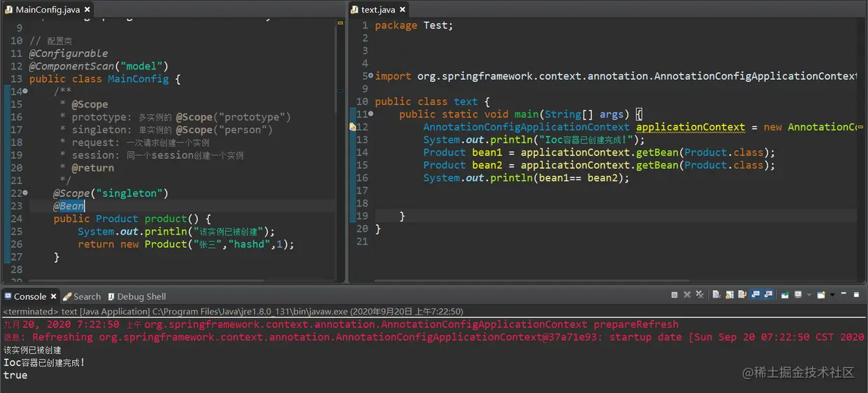868x393 pixels.
Task: Close the Console view tab
Action: coord(53,296)
